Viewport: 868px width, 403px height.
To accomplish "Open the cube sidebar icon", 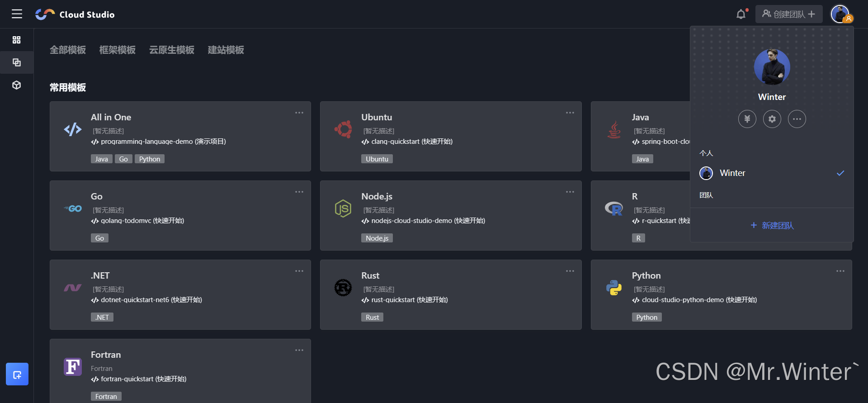I will [17, 85].
